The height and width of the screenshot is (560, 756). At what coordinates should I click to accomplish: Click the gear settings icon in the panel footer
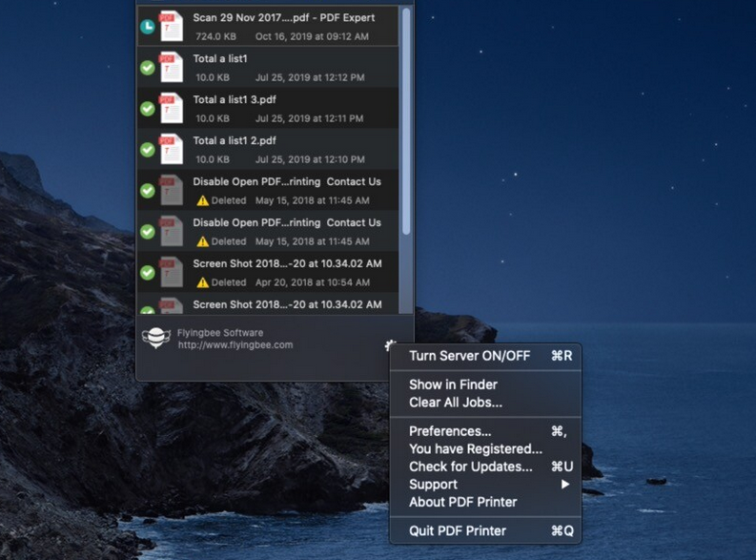pyautogui.click(x=390, y=345)
